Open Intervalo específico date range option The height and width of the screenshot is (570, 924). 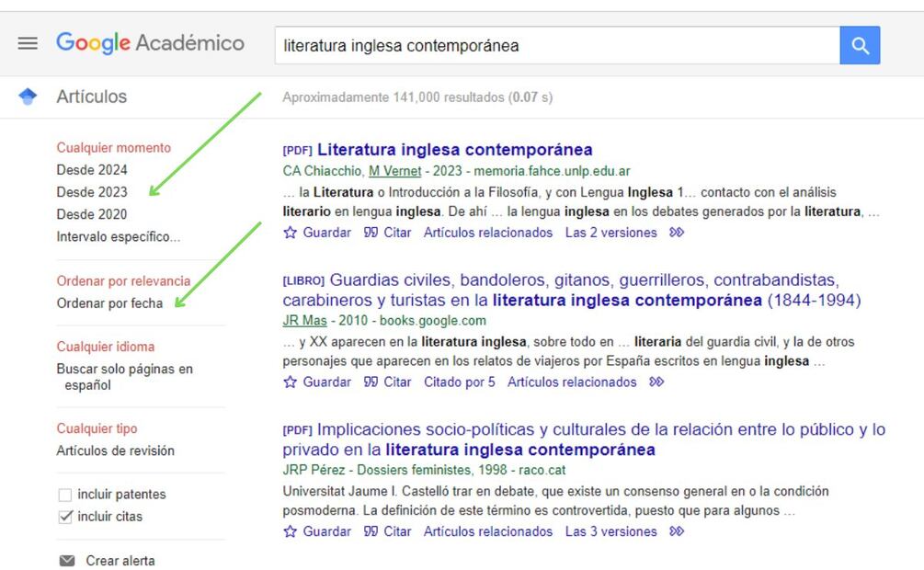pyautogui.click(x=118, y=236)
